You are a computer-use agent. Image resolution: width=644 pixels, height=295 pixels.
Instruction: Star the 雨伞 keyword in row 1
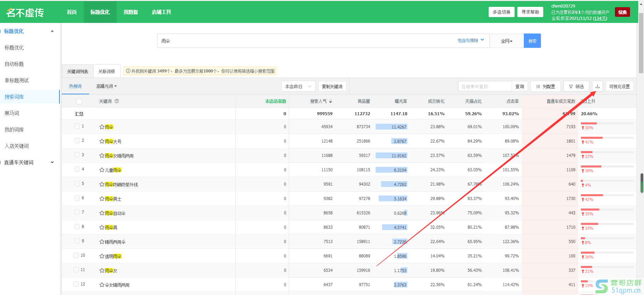click(x=102, y=127)
